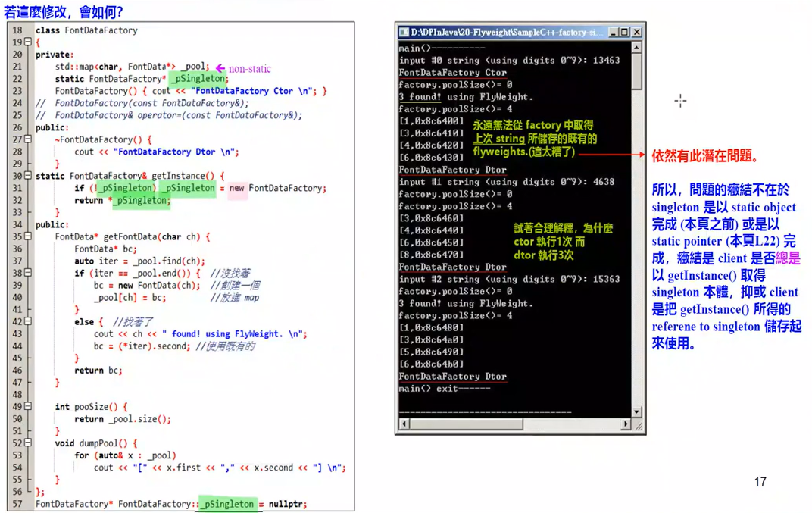The image size is (812, 513).
Task: Click console entry '[1,0x8c6400]'
Action: 432,120
